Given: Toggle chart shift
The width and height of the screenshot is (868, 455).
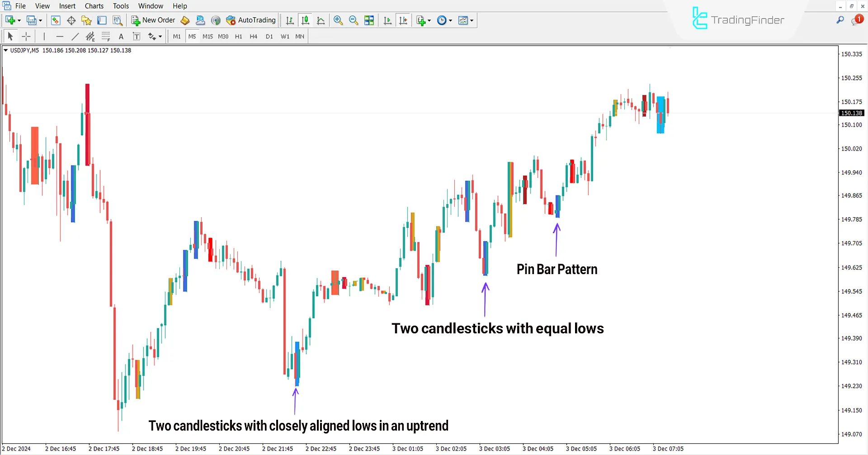Looking at the screenshot, I should [x=403, y=20].
